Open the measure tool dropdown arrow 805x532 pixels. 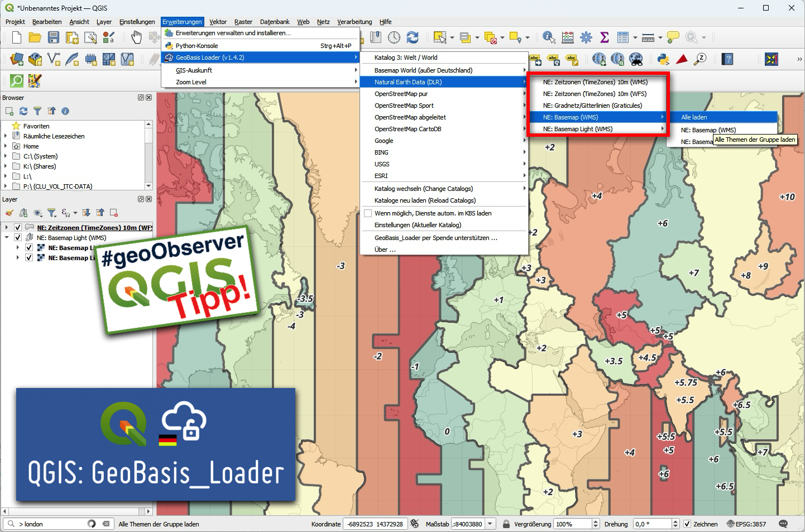pos(660,37)
